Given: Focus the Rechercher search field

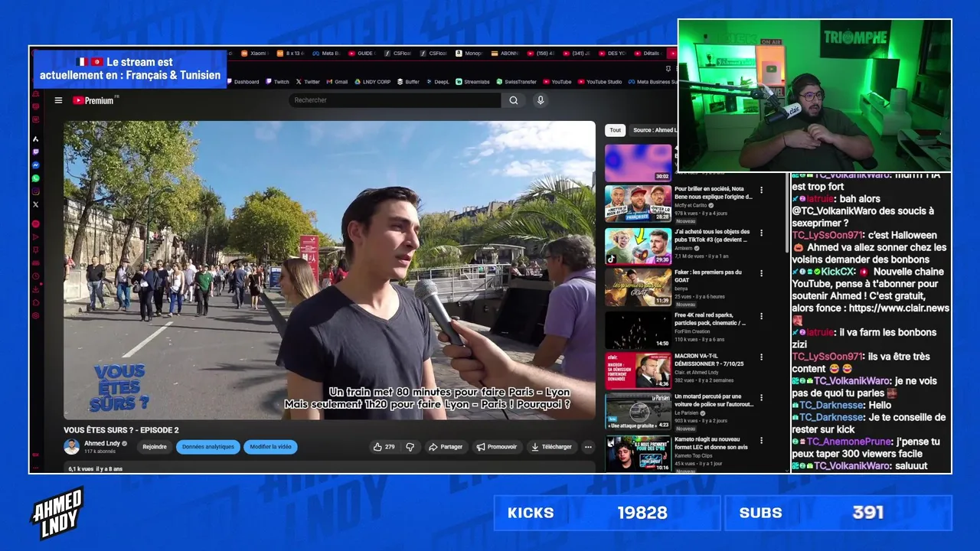Looking at the screenshot, I should coord(395,100).
